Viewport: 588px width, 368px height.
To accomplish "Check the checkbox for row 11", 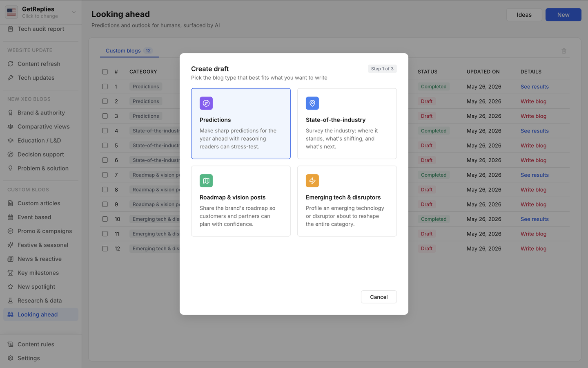I will point(105,234).
